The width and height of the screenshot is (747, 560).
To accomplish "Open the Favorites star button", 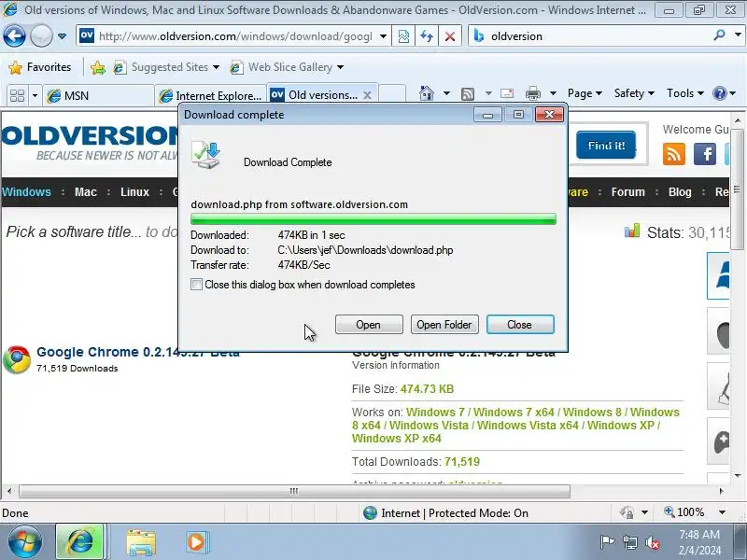I will click(39, 67).
